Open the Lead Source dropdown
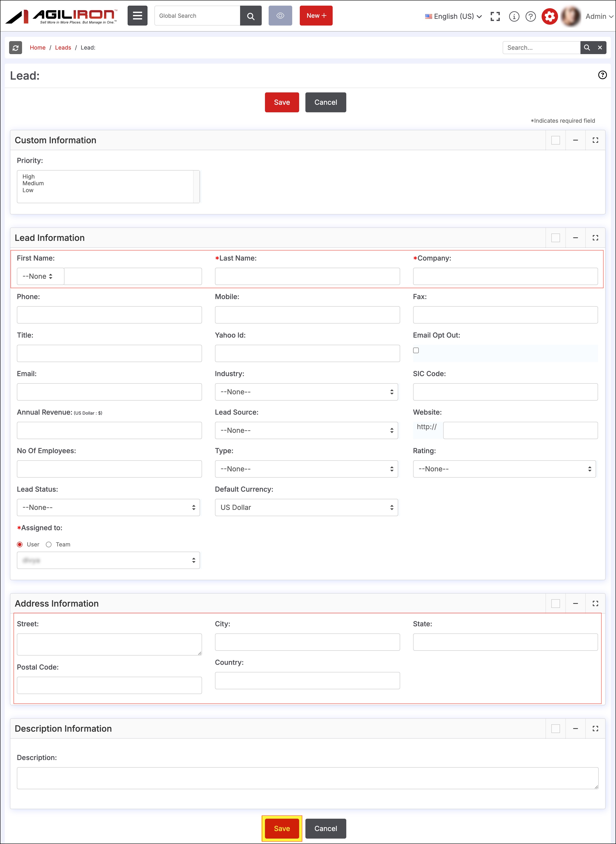 tap(306, 430)
